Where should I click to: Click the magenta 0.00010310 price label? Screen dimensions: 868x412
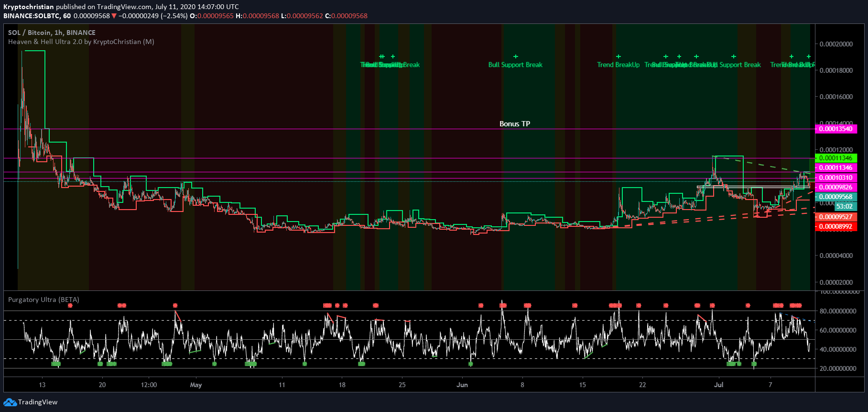835,178
